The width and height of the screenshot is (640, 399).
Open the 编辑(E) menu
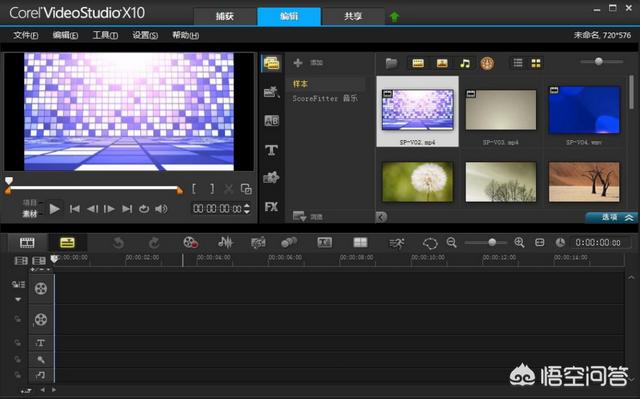65,35
